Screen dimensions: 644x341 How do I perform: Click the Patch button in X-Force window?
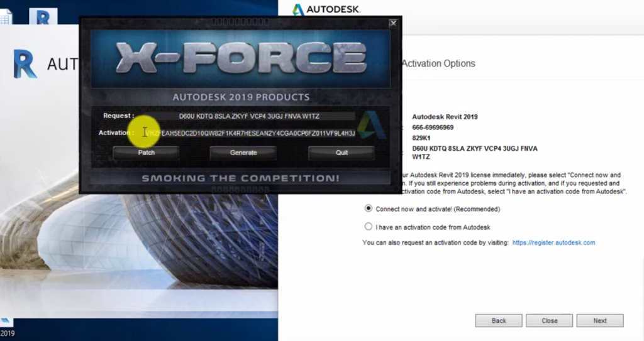click(x=146, y=153)
